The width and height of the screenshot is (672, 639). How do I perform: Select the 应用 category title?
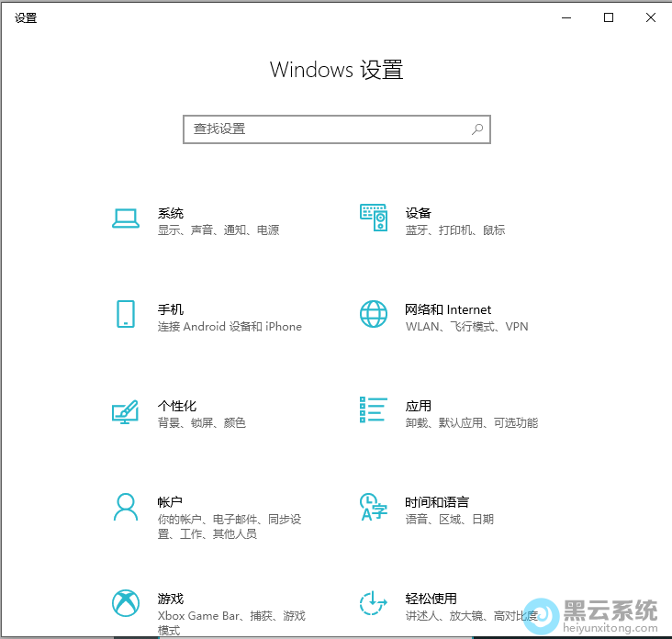(419, 406)
